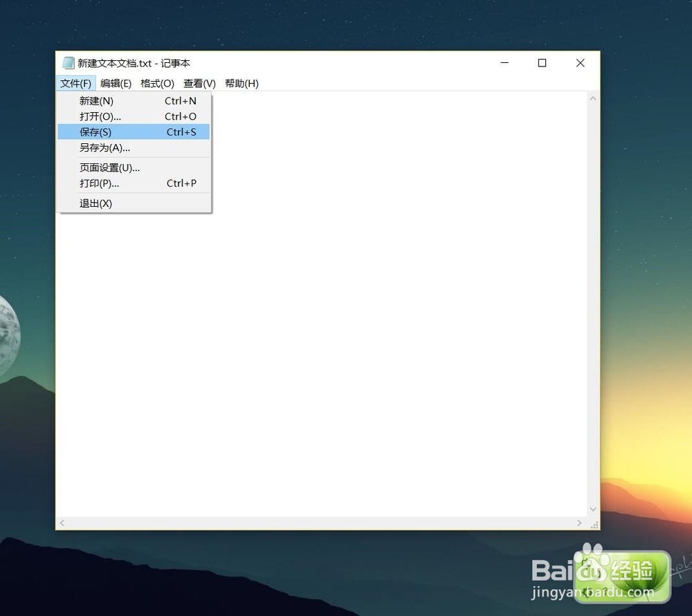The image size is (692, 616).
Task: Maximize the Notepad window
Action: pyautogui.click(x=542, y=63)
